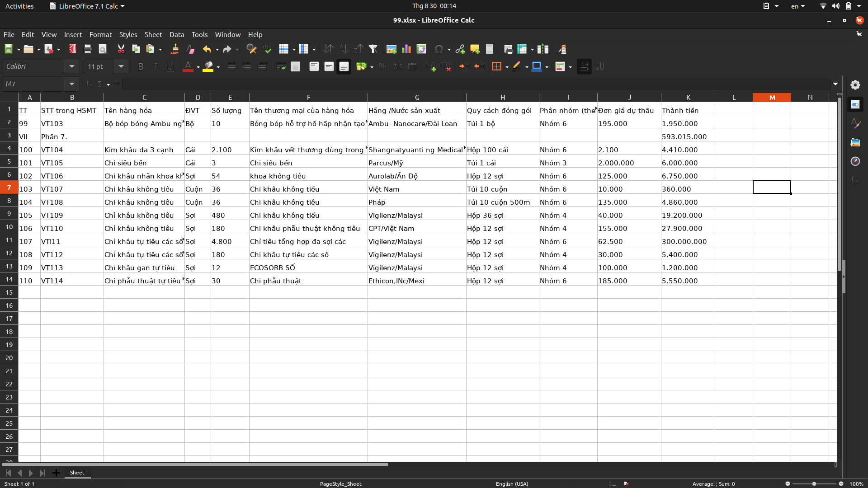
Task: Click the Activities button
Action: 19,6
